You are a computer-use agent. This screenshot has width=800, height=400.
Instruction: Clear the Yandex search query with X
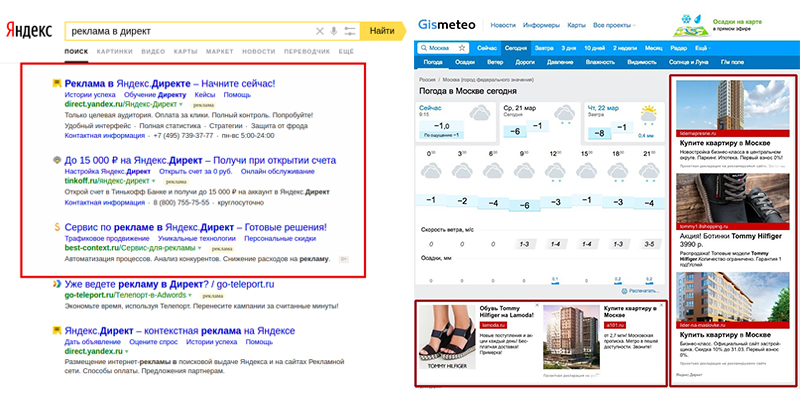click(x=320, y=31)
